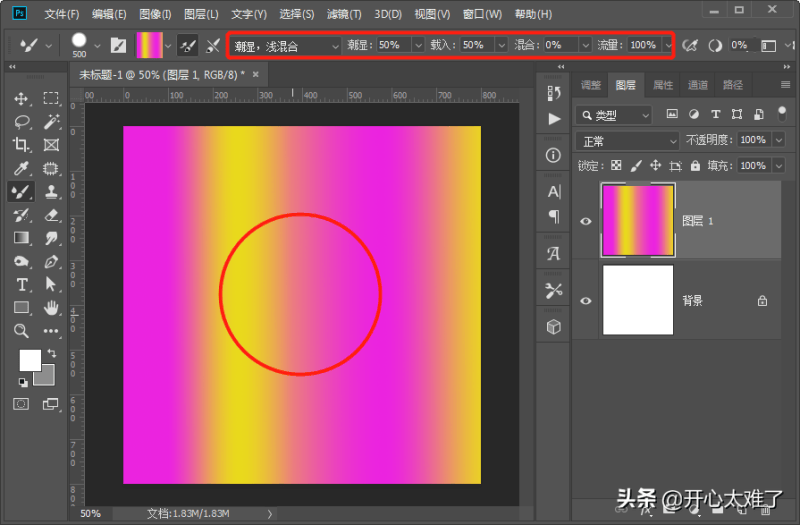Select the Mixer Brush tool in toolbox
Image resolution: width=800 pixels, height=525 pixels.
coord(21,192)
